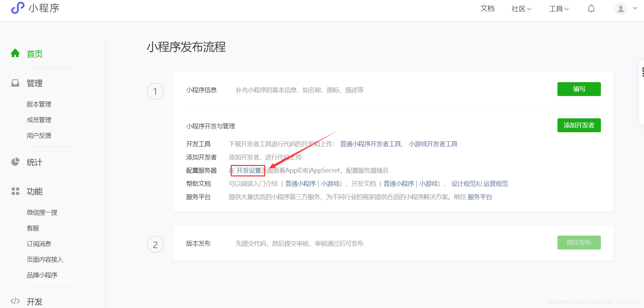Select 功能 sidebar section
Image resolution: width=644 pixels, height=308 pixels.
coord(35,191)
